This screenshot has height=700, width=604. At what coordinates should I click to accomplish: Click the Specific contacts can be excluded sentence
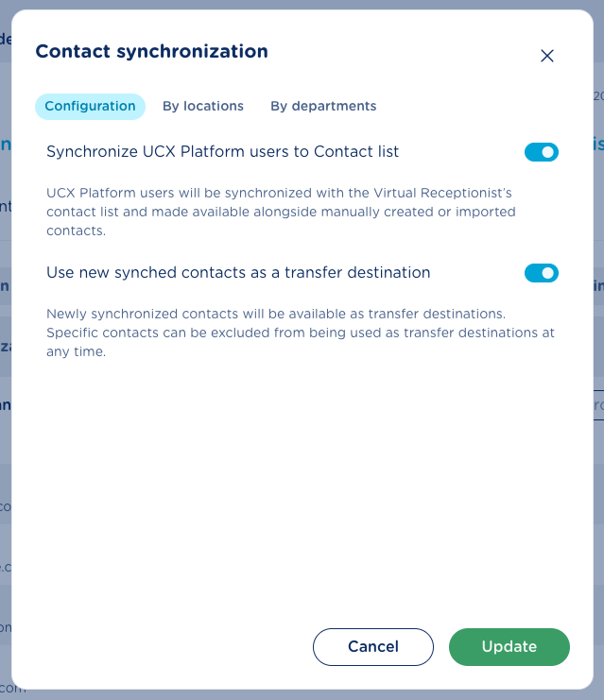[x=300, y=333]
